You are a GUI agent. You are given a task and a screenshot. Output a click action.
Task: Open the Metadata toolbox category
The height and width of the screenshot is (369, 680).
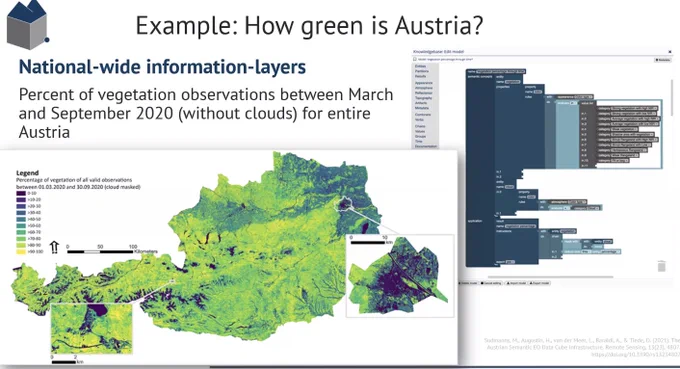(422, 108)
